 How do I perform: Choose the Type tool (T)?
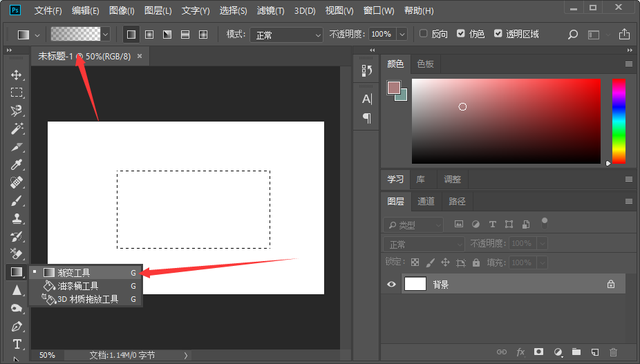pyautogui.click(x=17, y=344)
